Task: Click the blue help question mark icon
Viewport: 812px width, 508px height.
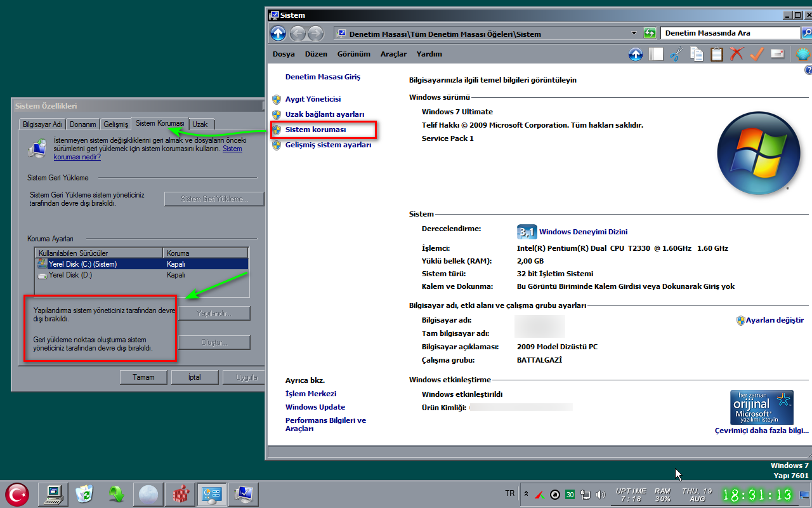Action: [808, 70]
